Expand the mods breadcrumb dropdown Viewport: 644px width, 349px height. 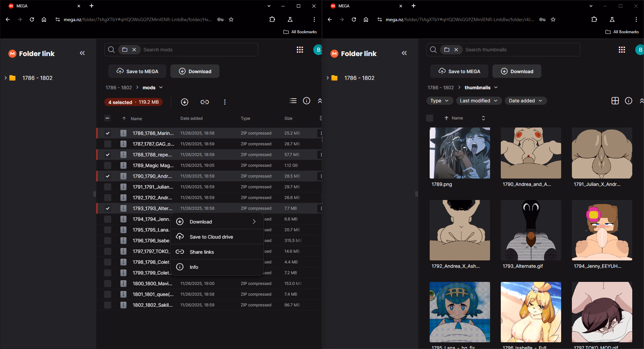[x=161, y=88]
